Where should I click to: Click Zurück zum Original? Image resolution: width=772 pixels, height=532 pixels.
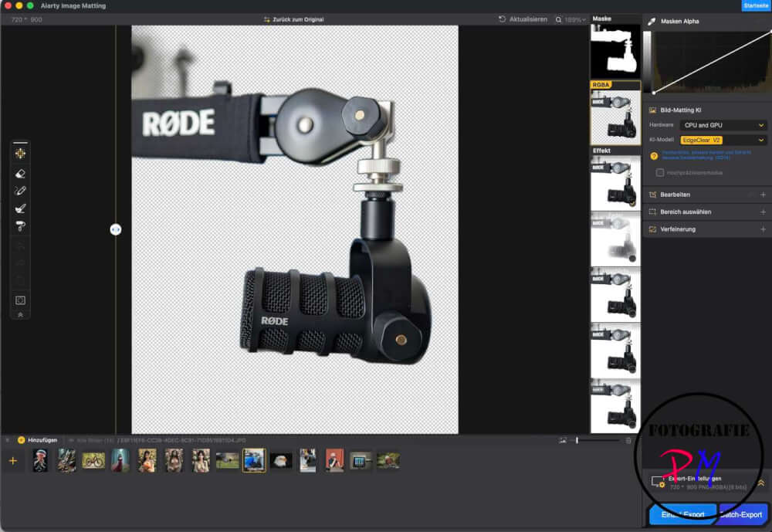[293, 19]
